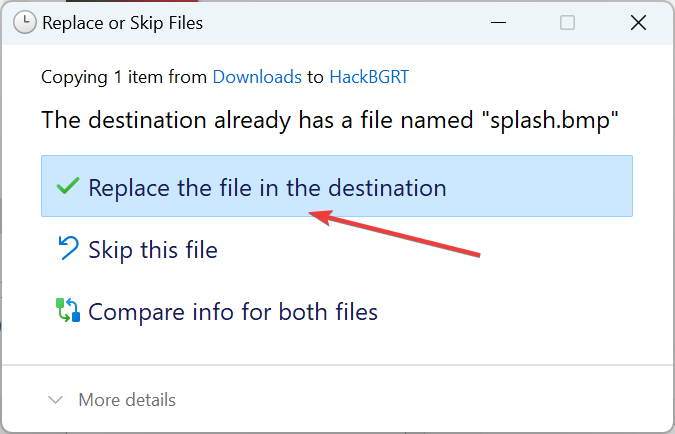Click the splash.bmp destination message heading
Screen dimensions: 675x434
pyautogui.click(x=330, y=120)
